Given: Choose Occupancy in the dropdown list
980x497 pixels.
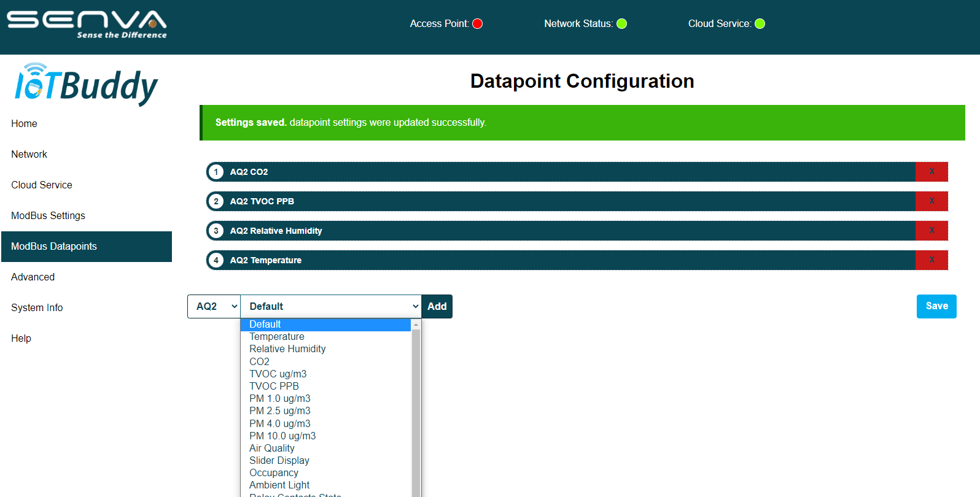Looking at the screenshot, I should [274, 473].
